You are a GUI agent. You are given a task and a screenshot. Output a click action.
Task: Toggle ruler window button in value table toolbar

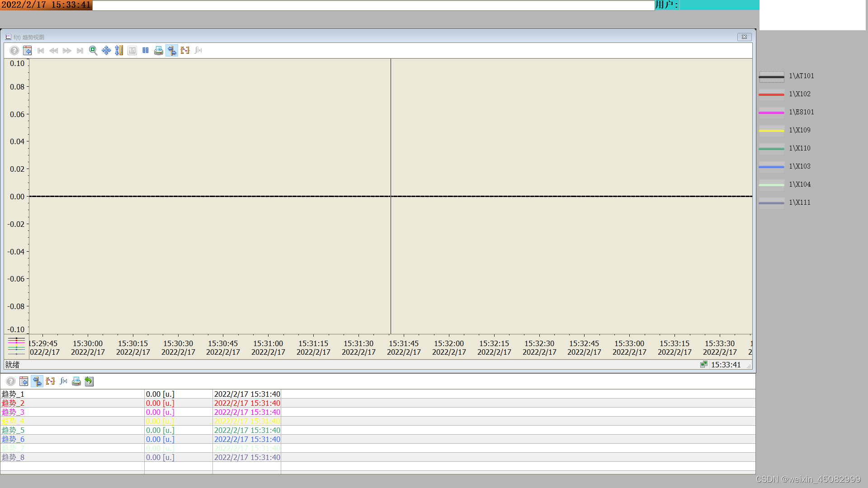pyautogui.click(x=37, y=381)
